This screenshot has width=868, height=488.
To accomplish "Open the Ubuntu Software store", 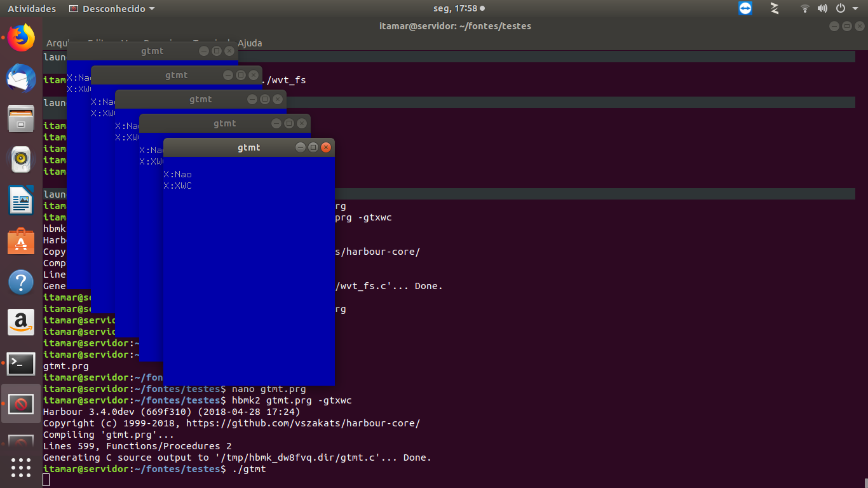I will click(21, 241).
